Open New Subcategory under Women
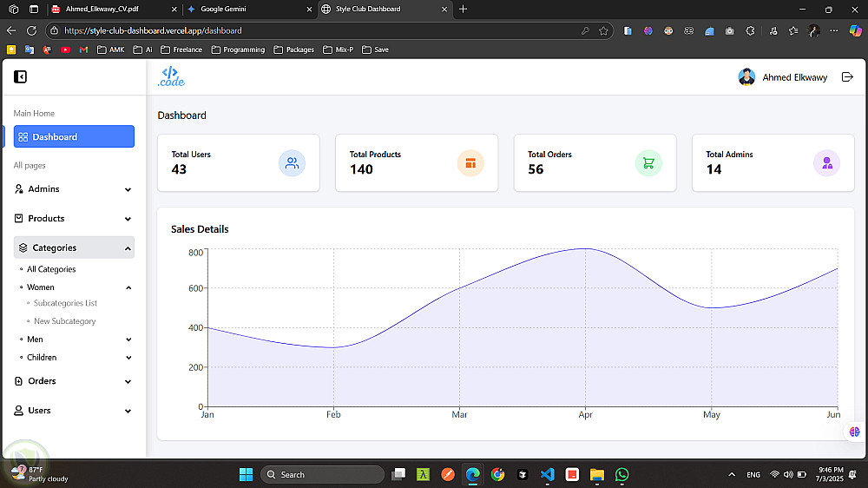Screen dimensions: 868x488 tap(65, 321)
